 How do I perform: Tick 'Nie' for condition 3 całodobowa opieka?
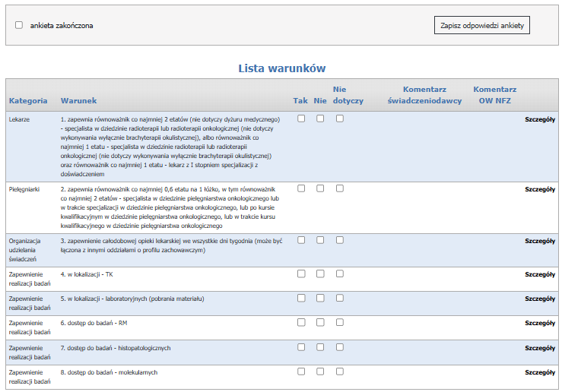(x=320, y=240)
